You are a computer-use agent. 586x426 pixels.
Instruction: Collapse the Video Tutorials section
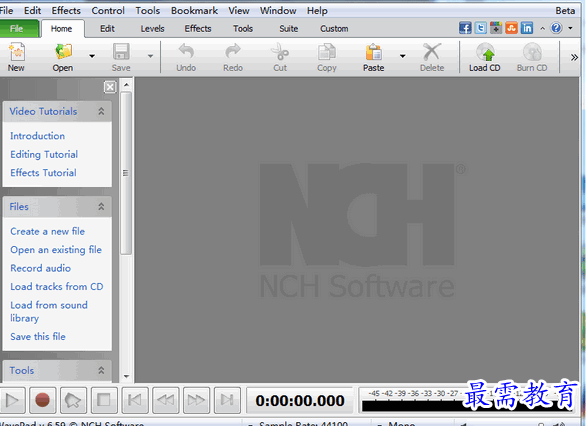pyautogui.click(x=101, y=111)
